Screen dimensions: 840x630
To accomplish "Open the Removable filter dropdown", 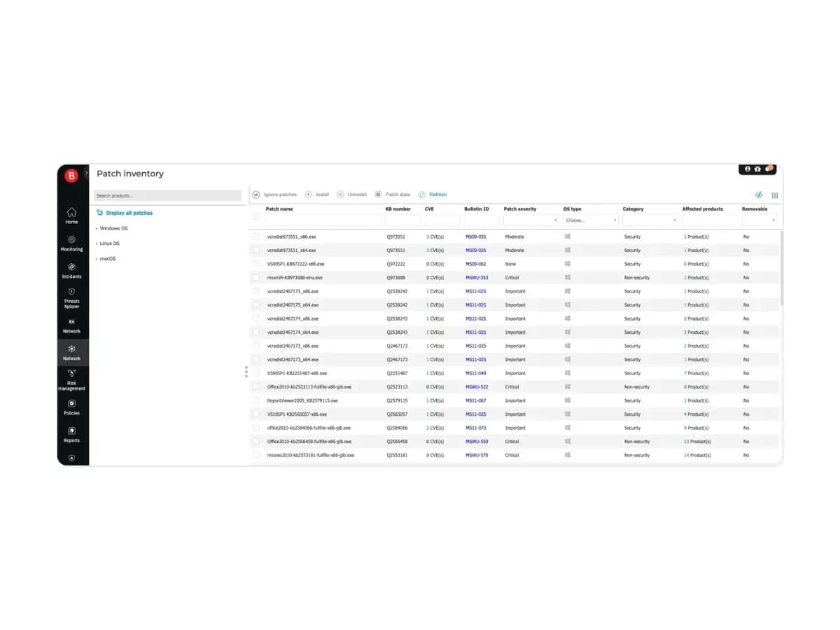I will (759, 220).
